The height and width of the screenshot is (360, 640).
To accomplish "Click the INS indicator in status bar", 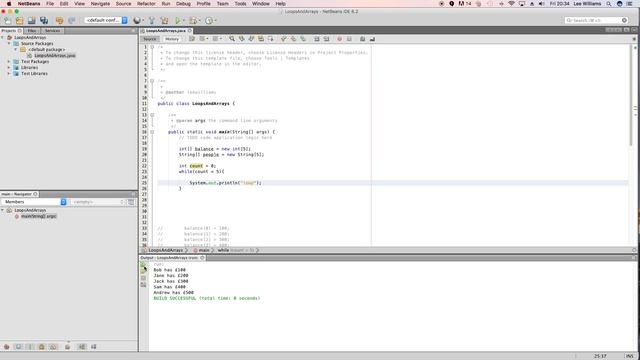I will (x=629, y=356).
